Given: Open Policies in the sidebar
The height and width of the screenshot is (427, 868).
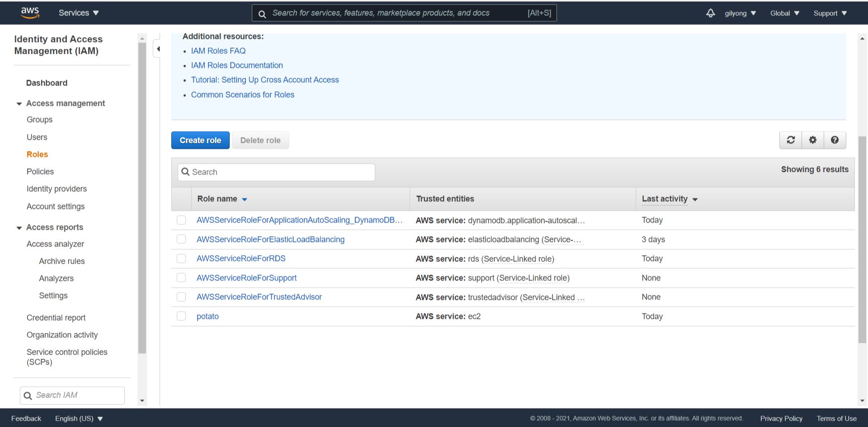Looking at the screenshot, I should coord(40,171).
